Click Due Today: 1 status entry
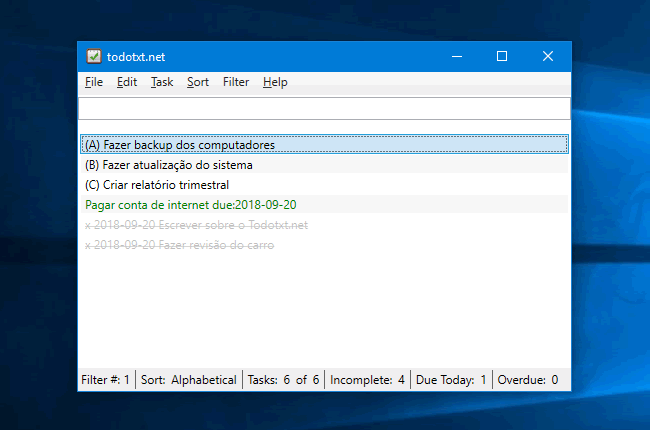The width and height of the screenshot is (650, 430). (x=451, y=380)
